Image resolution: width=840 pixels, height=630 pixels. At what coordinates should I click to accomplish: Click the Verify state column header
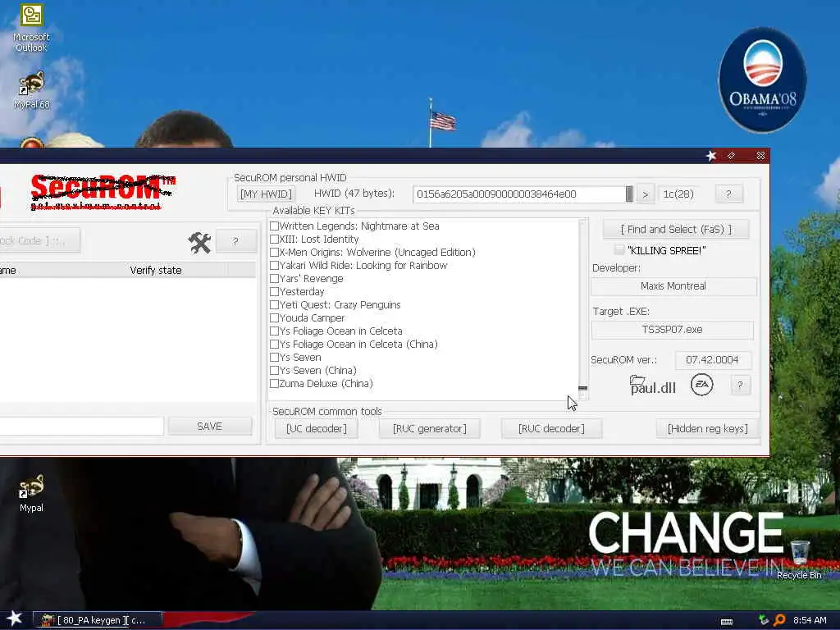156,271
